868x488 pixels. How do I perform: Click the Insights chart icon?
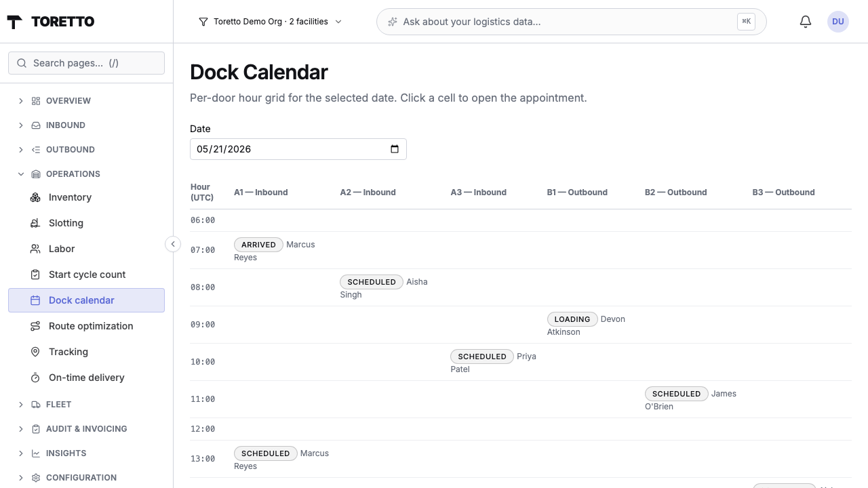pyautogui.click(x=36, y=453)
